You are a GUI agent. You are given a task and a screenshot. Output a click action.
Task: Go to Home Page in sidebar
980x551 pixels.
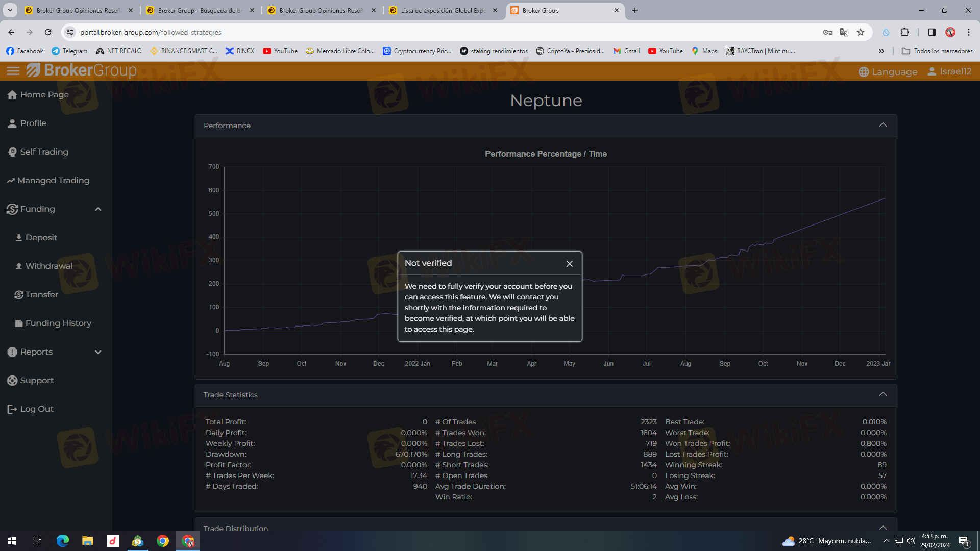tap(44, 94)
